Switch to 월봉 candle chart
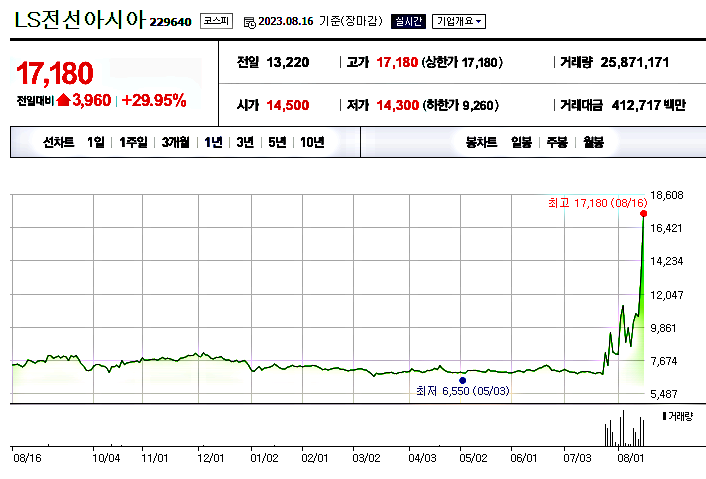Image resolution: width=706 pixels, height=479 pixels. point(593,142)
